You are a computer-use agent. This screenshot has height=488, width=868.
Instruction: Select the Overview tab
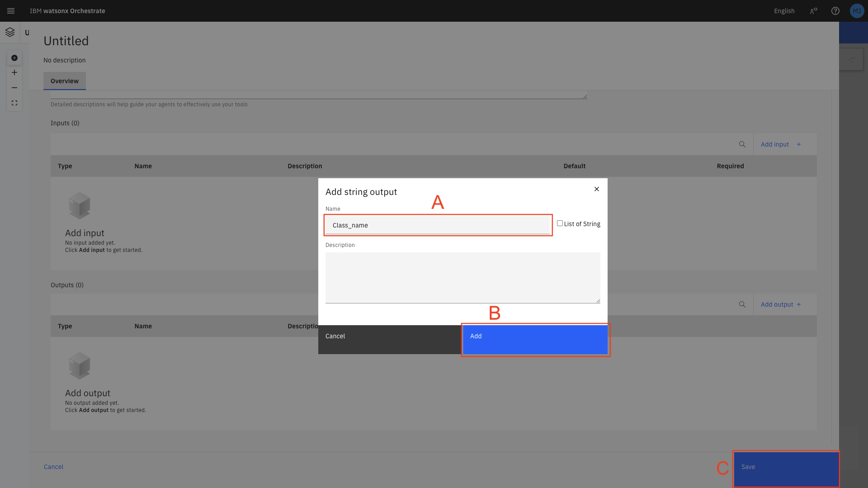tap(65, 81)
